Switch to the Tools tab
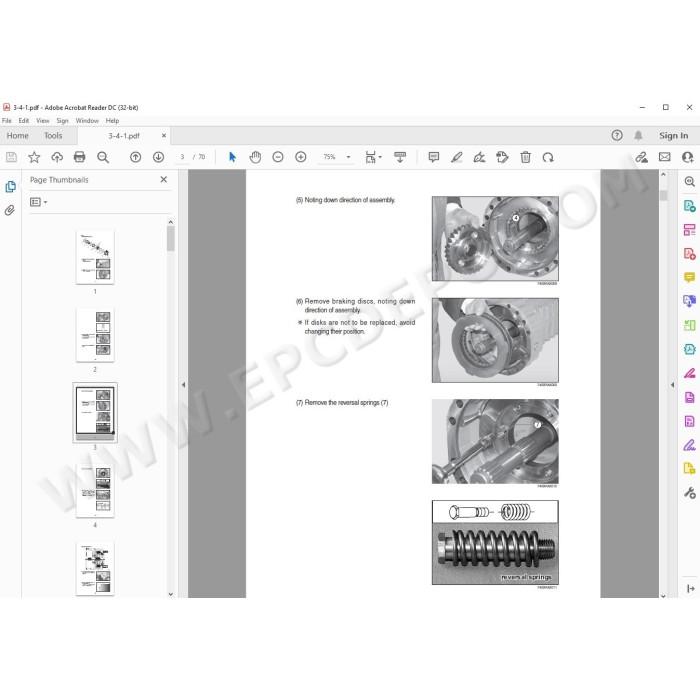The width and height of the screenshot is (700, 700). click(53, 135)
